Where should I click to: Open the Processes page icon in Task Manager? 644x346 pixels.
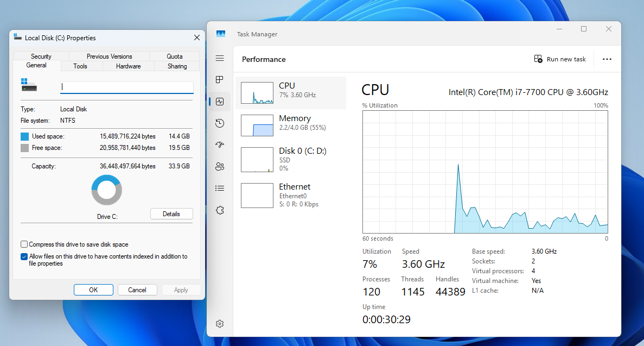pos(220,79)
